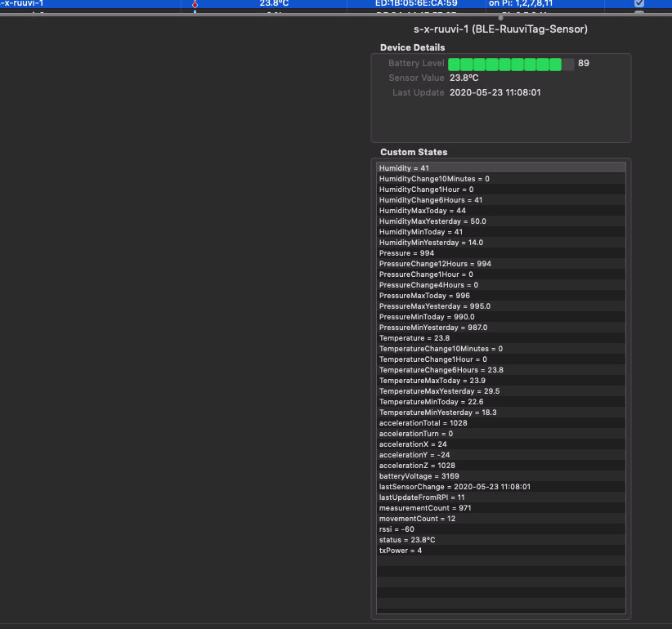Select the 'HumidityMaxYesterday = 50.0' row
Screen dimensions: 672x629
[500, 221]
